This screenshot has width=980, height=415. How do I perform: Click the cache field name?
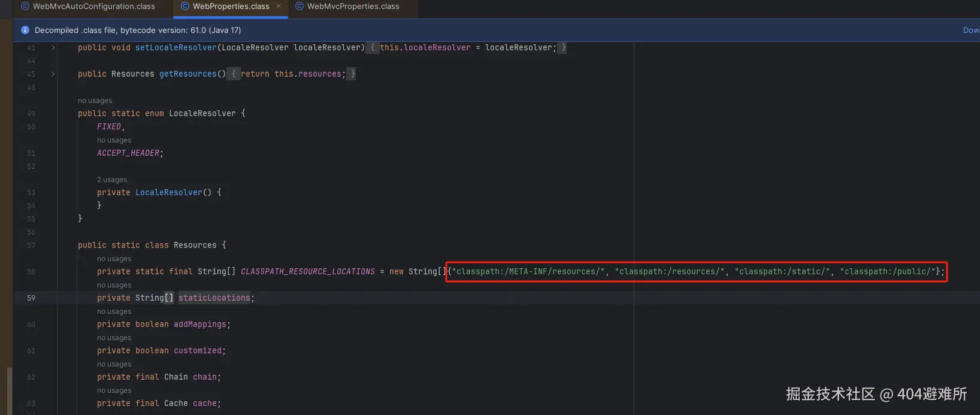(x=205, y=403)
